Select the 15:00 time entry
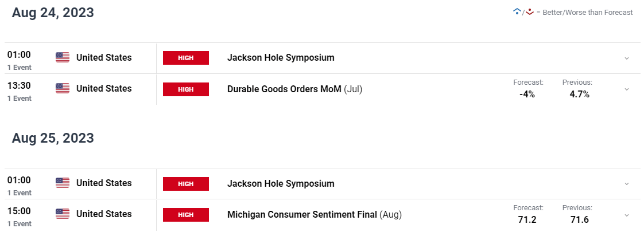Image resolution: width=644 pixels, height=232 pixels. (19, 211)
